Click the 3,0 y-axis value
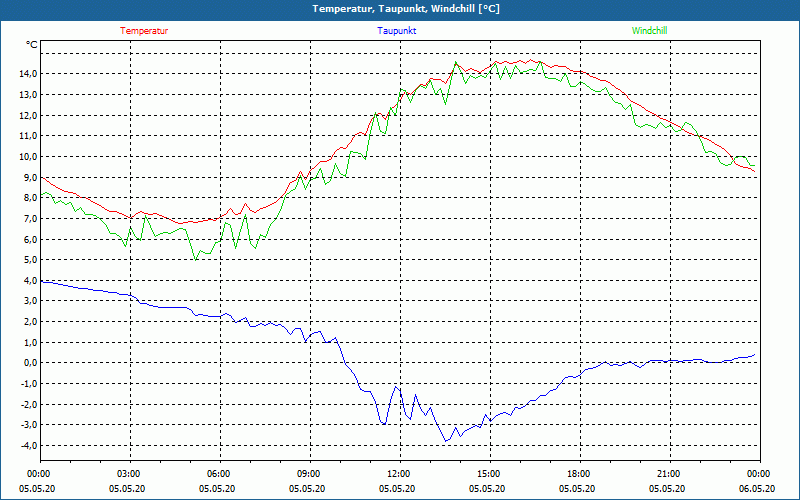This screenshot has height=500, width=800. (31, 301)
